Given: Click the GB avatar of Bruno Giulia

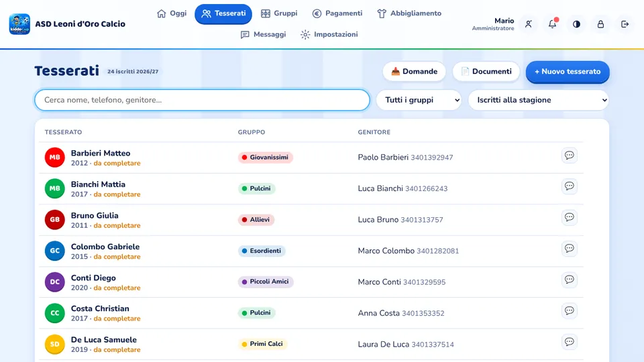Looking at the screenshot, I should tap(54, 220).
